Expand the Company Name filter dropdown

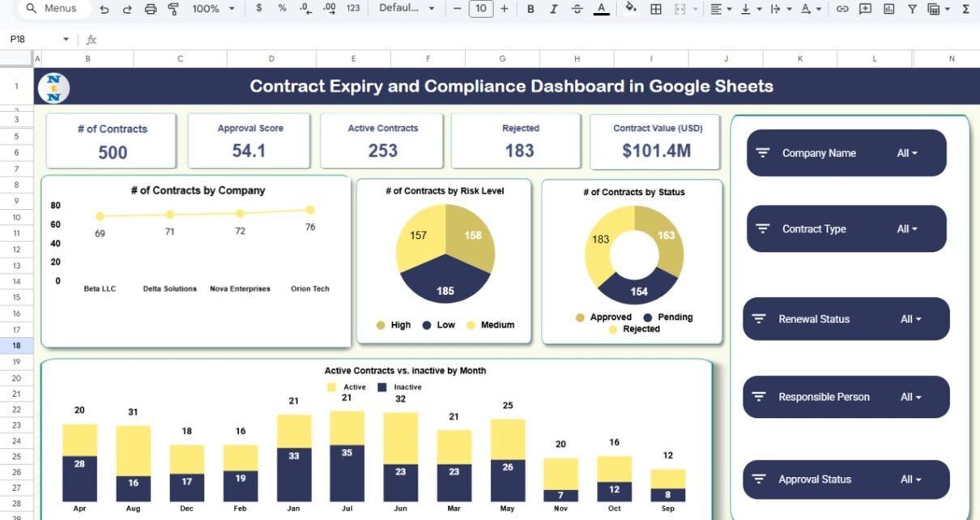tap(907, 153)
